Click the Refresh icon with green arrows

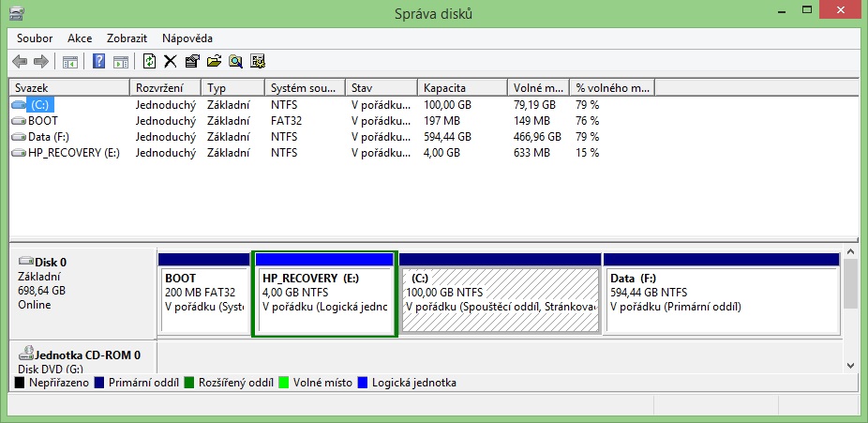click(x=149, y=61)
